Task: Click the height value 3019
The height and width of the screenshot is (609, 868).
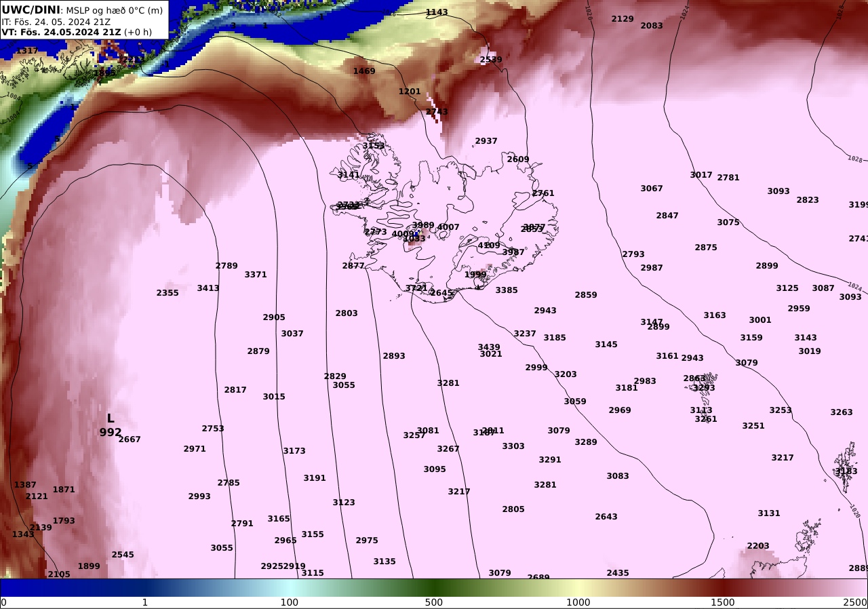Action: [x=810, y=351]
